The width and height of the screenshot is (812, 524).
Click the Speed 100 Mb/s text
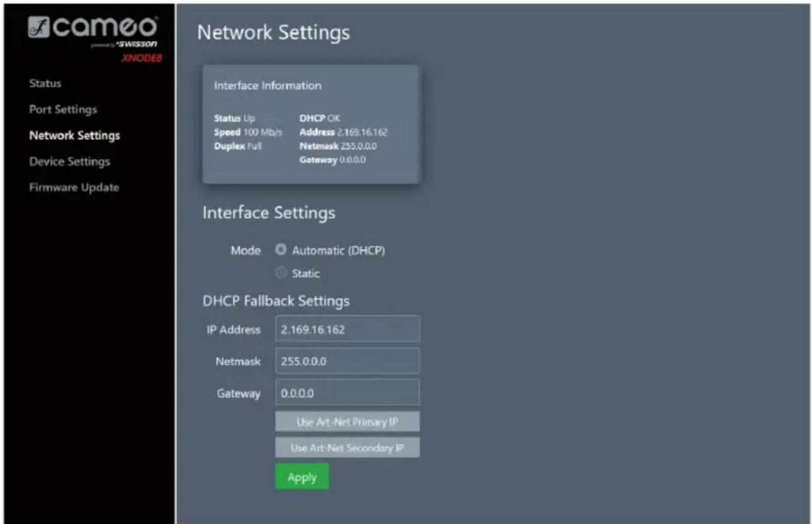point(248,132)
